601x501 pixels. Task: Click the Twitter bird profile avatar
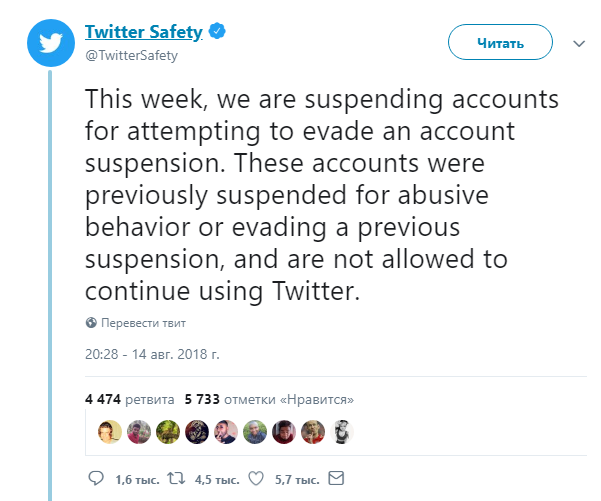(x=50, y=43)
